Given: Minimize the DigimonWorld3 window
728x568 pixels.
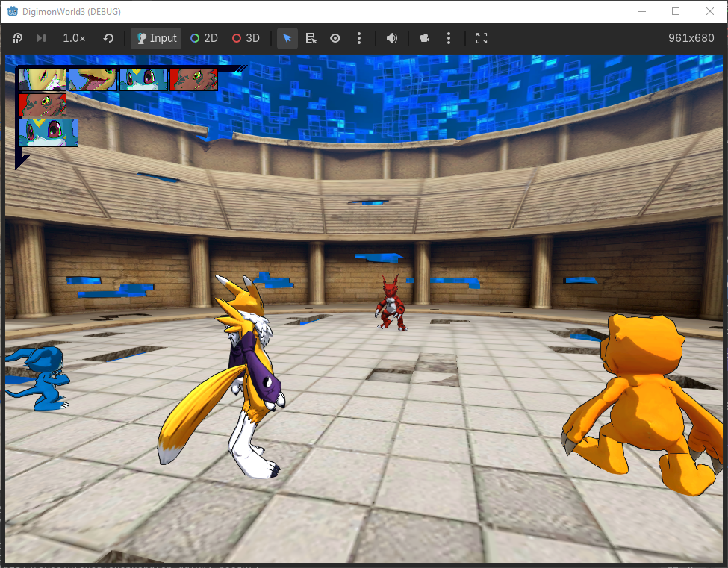Looking at the screenshot, I should [x=642, y=12].
